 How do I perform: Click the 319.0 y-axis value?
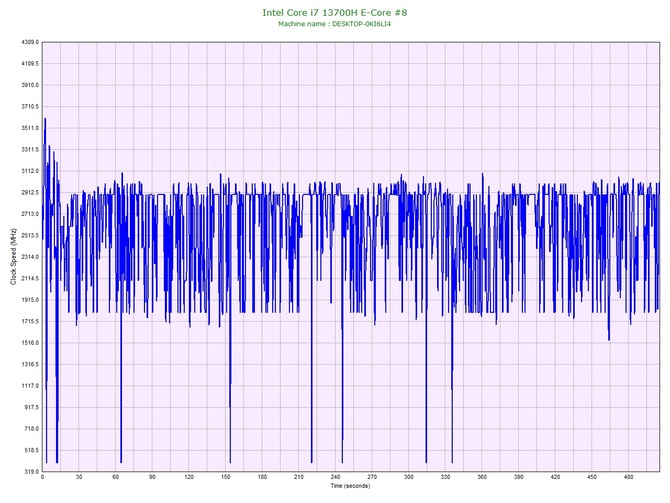point(31,472)
